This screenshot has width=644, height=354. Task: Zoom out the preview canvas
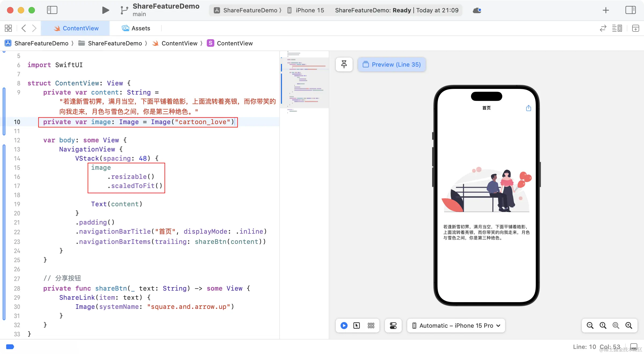click(x=590, y=326)
